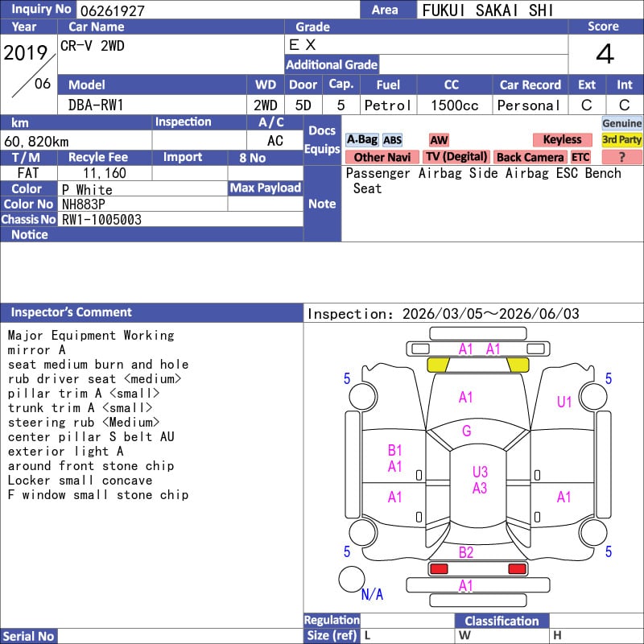Select the 3rd Party yellow label
The height and width of the screenshot is (644, 644).
tap(622, 140)
